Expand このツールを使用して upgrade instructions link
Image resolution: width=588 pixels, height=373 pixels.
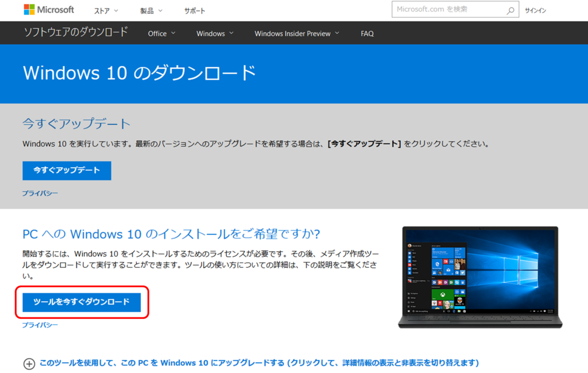tap(259, 363)
